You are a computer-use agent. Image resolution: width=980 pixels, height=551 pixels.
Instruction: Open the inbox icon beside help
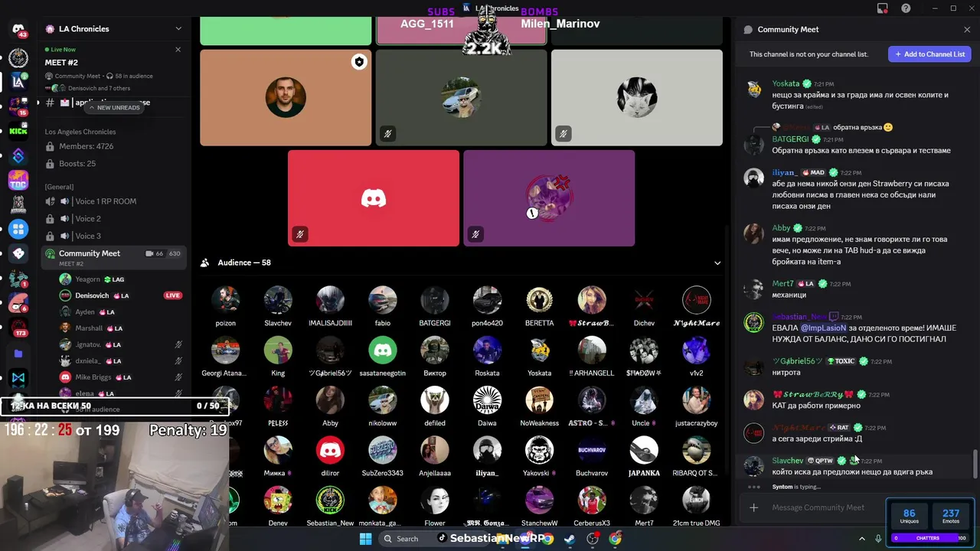pyautogui.click(x=883, y=8)
